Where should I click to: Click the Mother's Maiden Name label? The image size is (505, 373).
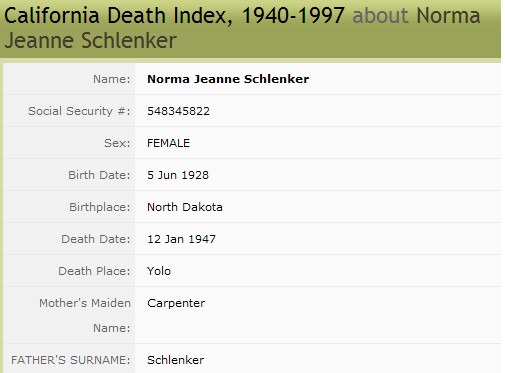coord(85,315)
